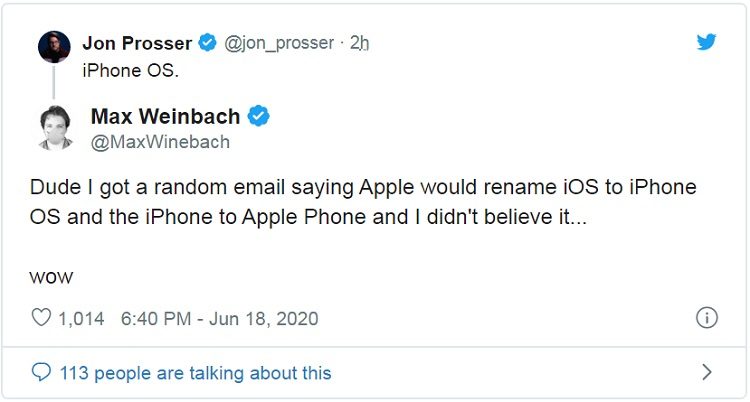The image size is (750, 402).
Task: Open the 6:40 PM - Jun 18, 2020 timestamp
Action: (219, 319)
